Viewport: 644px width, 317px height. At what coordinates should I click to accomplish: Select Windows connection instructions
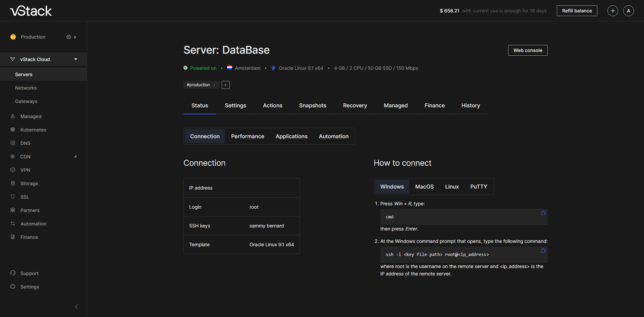pos(392,187)
